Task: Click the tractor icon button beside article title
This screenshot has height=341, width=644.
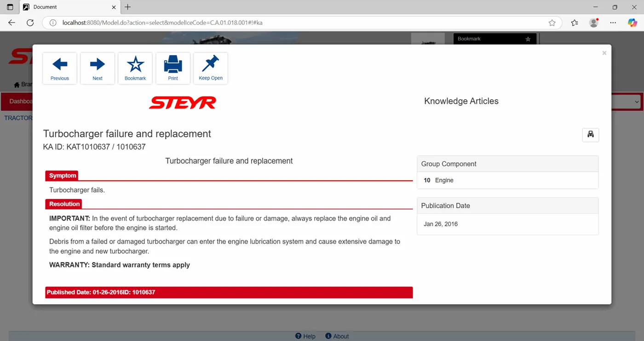Action: tap(591, 135)
